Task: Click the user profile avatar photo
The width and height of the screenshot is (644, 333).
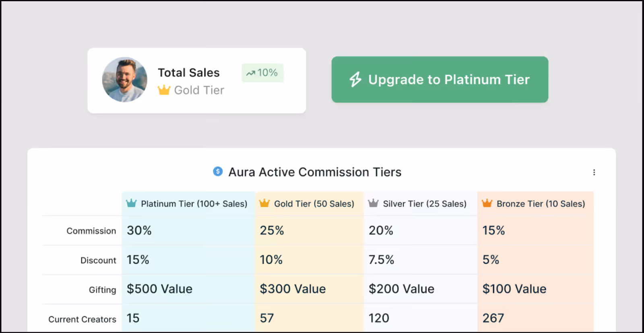Action: coord(124,80)
